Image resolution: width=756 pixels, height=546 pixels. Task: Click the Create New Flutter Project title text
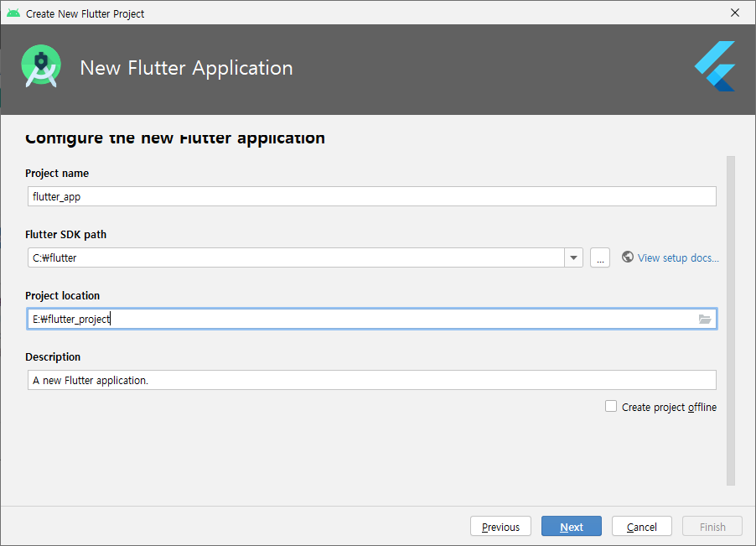[85, 14]
